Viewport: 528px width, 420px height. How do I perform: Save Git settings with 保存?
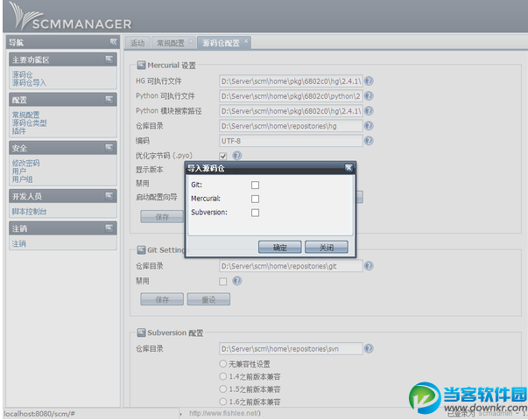tap(162, 299)
